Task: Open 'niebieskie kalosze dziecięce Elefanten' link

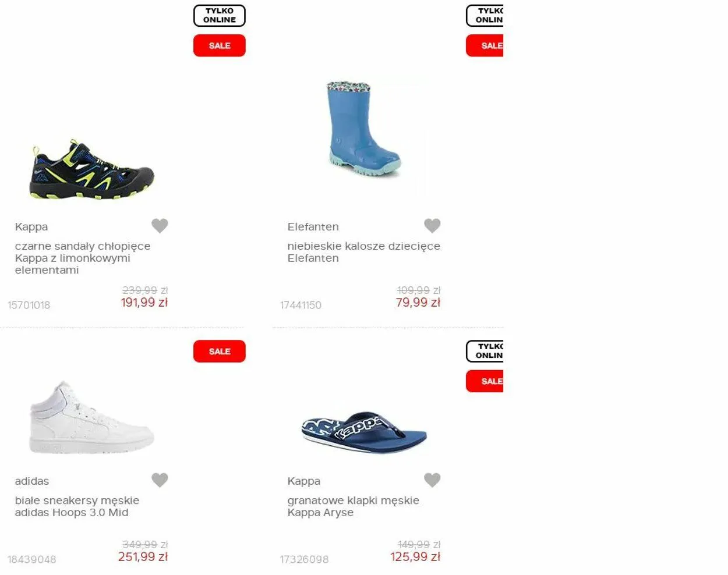Action: coord(363,252)
